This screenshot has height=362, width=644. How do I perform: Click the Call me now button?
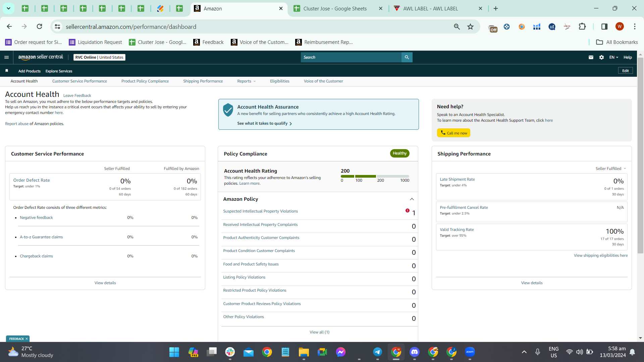[453, 133]
